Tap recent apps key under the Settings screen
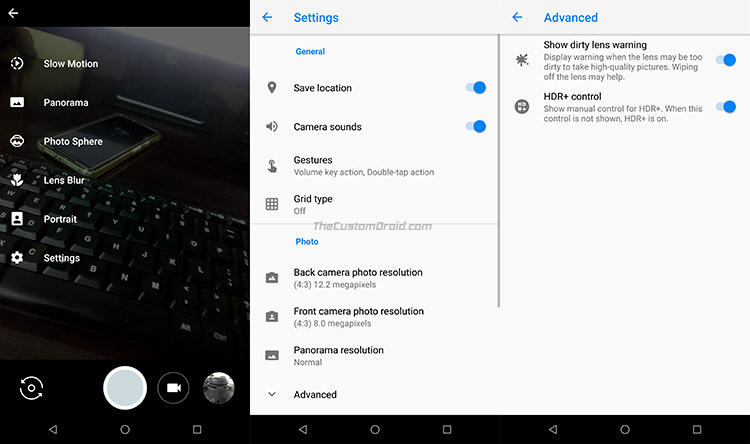The height and width of the screenshot is (444, 750). click(x=447, y=429)
